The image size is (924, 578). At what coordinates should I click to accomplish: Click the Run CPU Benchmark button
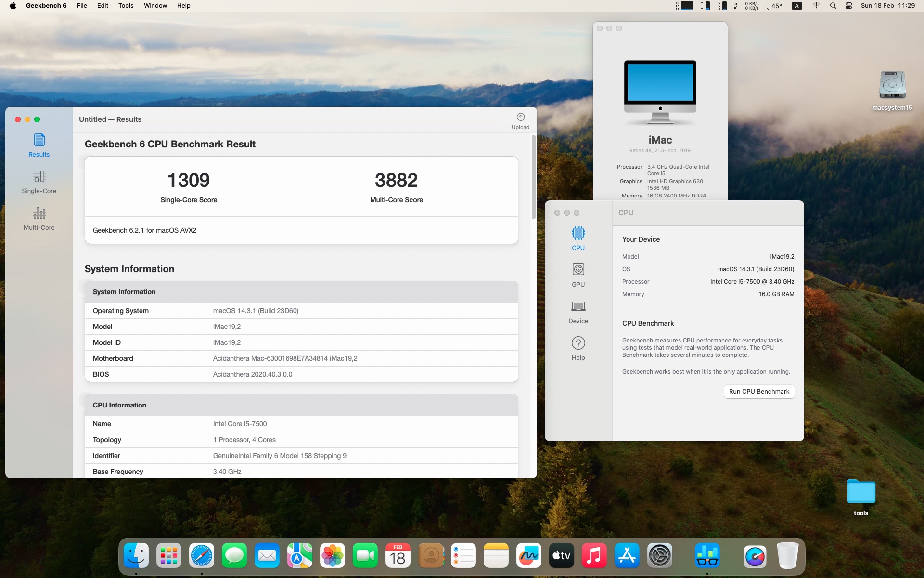coord(759,392)
